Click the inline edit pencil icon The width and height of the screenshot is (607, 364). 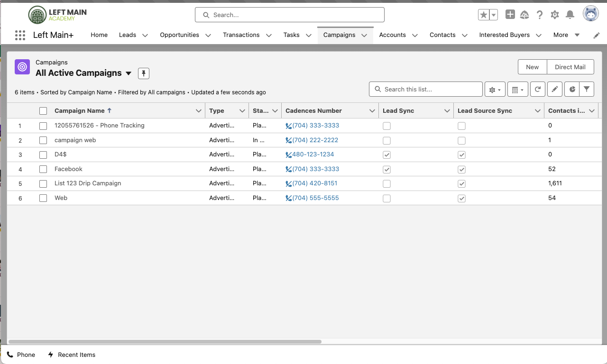coord(555,89)
